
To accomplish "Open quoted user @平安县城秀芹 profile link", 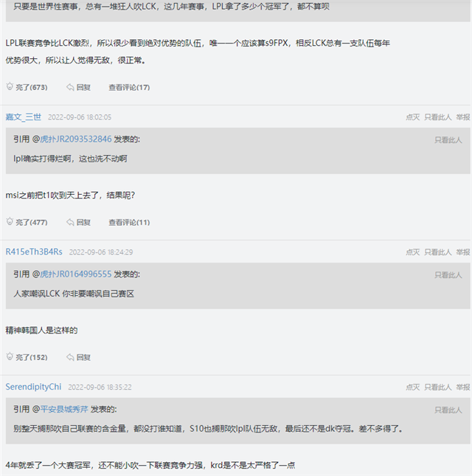I will click(68, 409).
